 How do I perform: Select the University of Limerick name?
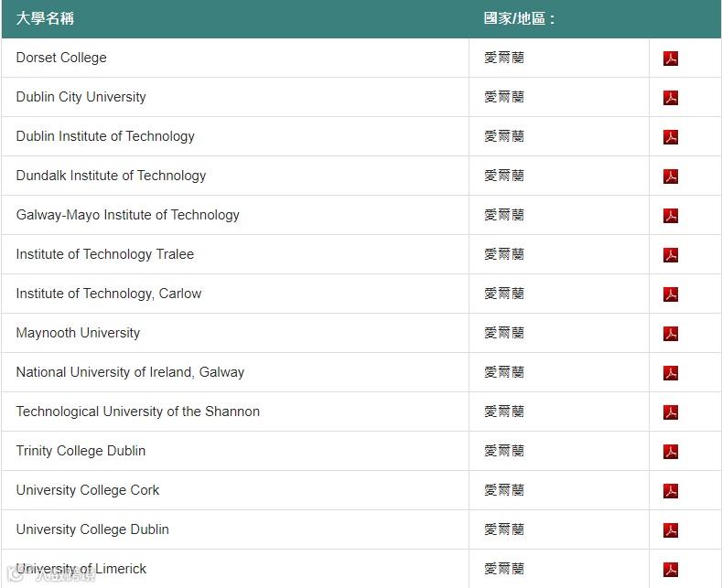[81, 569]
